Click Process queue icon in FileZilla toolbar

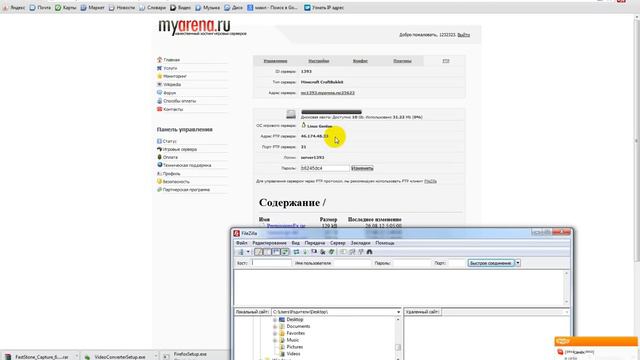[x=305, y=252]
